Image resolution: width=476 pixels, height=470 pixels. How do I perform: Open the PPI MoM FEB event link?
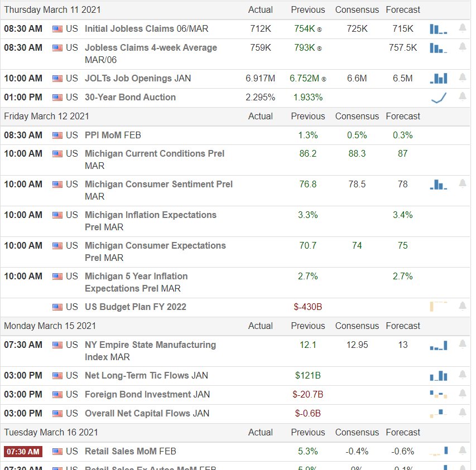(113, 135)
